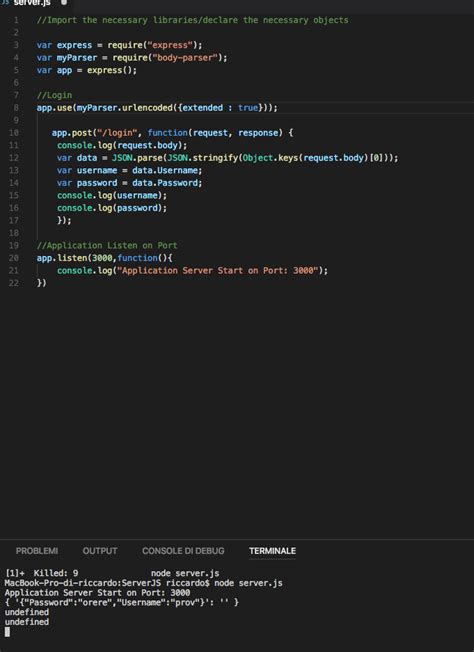Click app.listen(3000 on line 20
This screenshot has width=474, height=652.
(x=74, y=258)
